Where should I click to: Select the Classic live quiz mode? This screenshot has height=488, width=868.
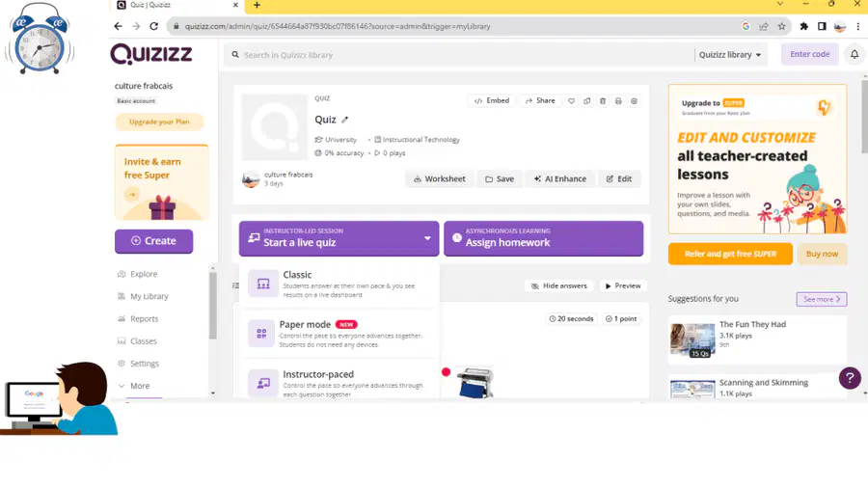(339, 284)
